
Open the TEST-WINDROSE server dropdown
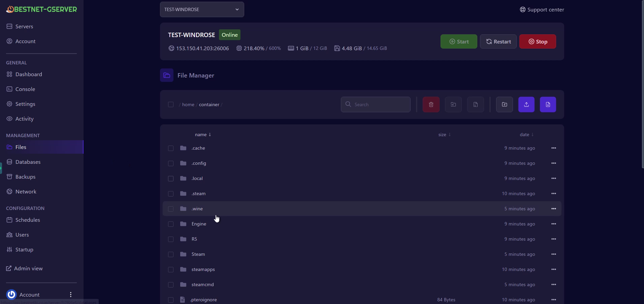(202, 9)
